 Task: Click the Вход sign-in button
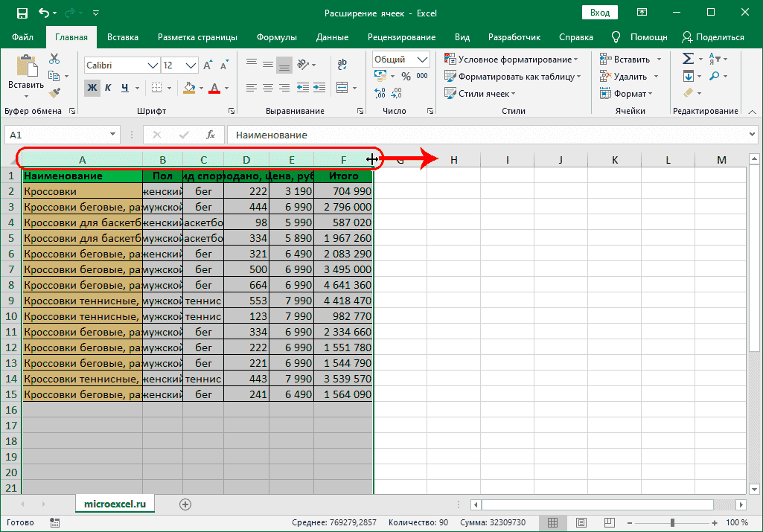[599, 13]
